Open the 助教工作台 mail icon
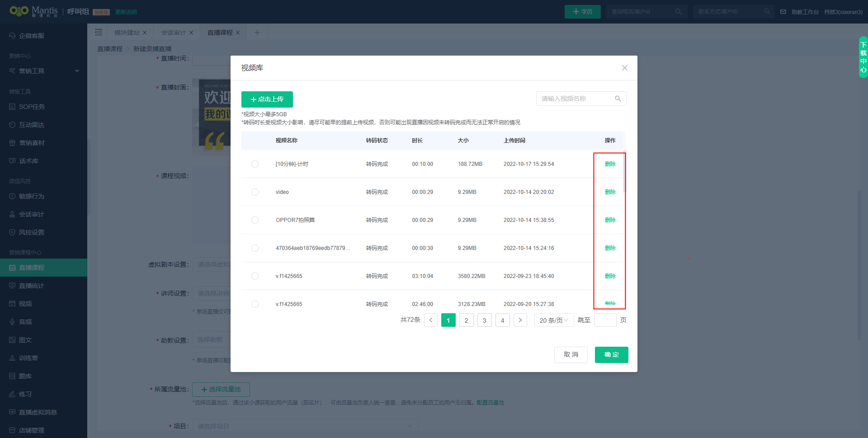Image resolution: width=868 pixels, height=438 pixels. coord(783,12)
